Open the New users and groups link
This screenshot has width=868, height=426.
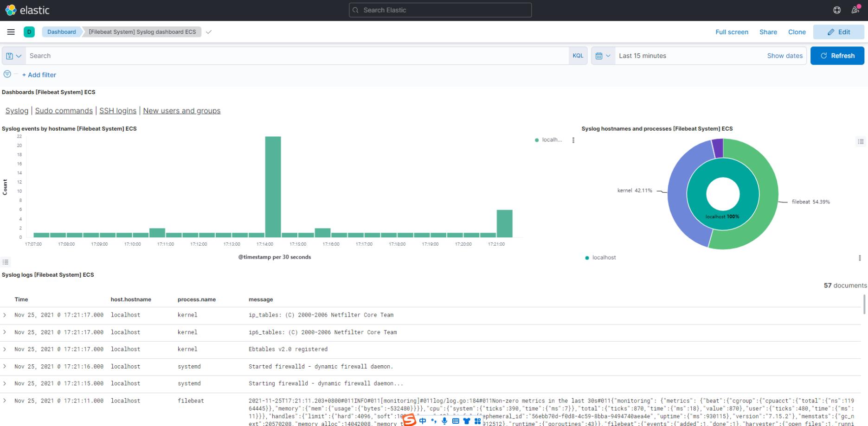pos(182,111)
